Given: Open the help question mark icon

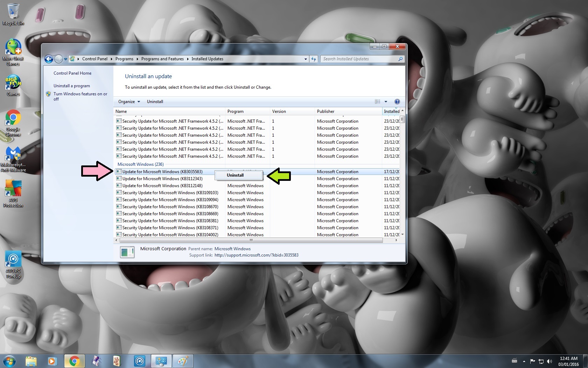Looking at the screenshot, I should [397, 102].
